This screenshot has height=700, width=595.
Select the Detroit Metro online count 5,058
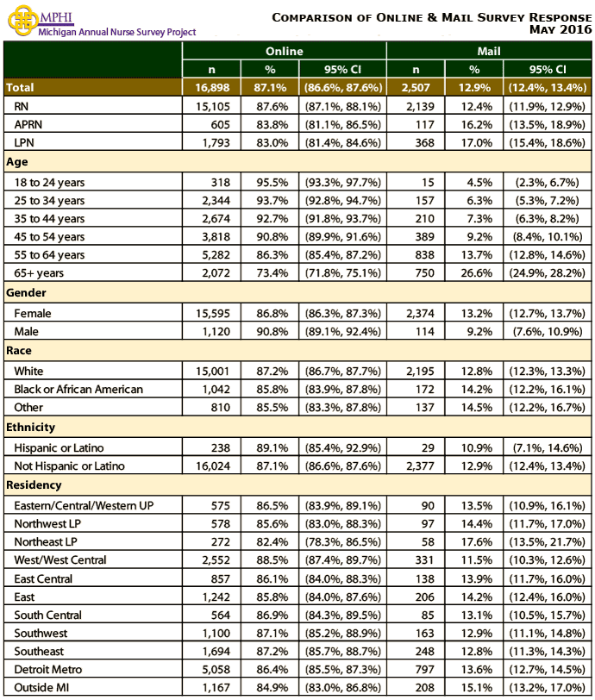click(216, 670)
